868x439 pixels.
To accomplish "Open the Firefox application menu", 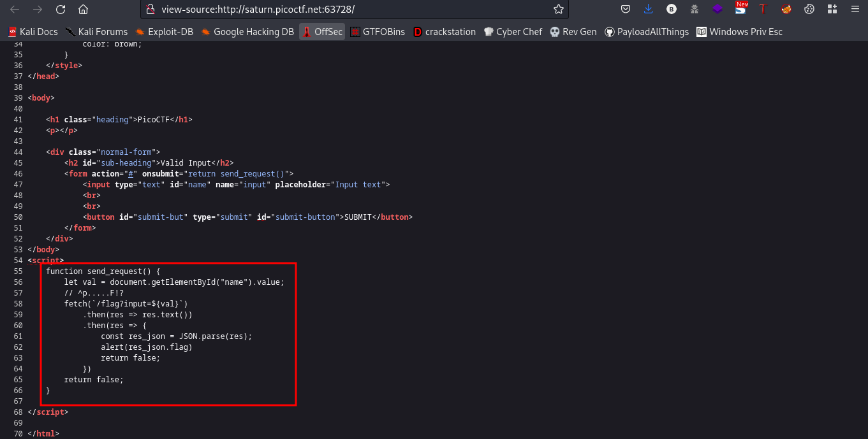I will click(855, 9).
